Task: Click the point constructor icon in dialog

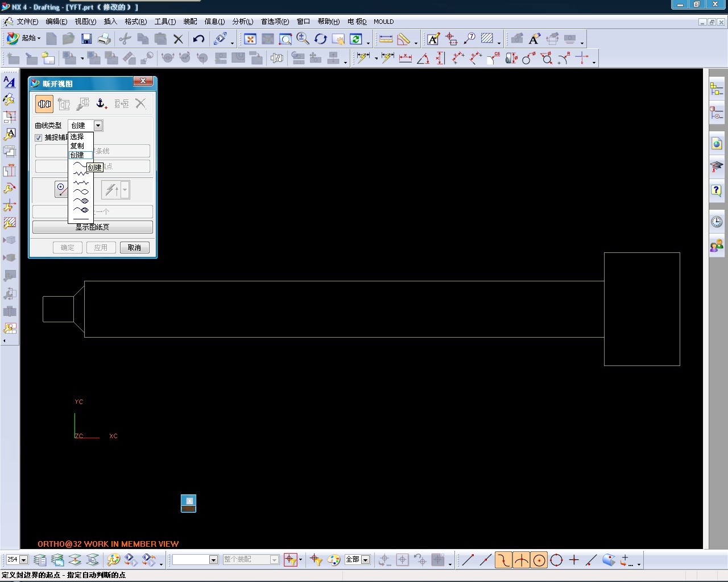Action: (x=61, y=189)
